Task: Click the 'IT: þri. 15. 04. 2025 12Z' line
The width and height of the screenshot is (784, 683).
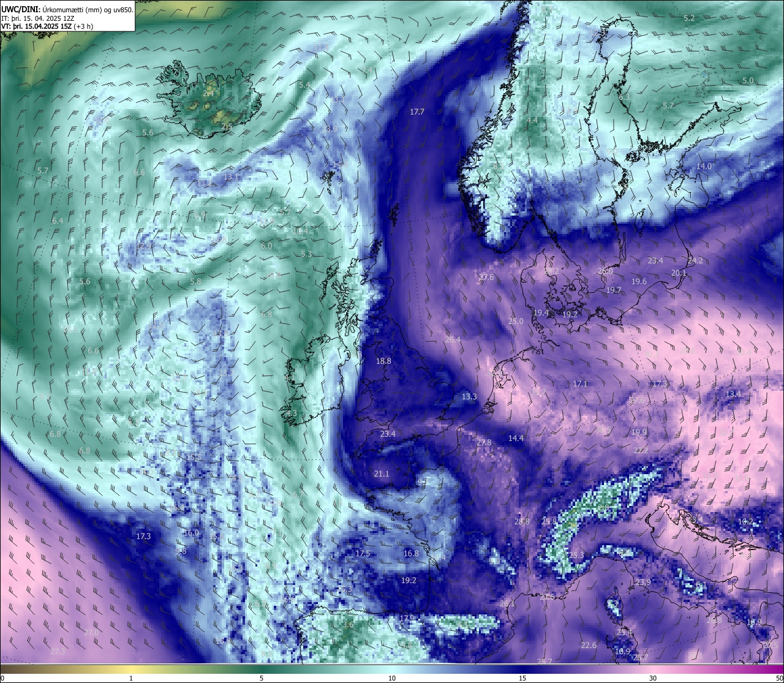Action: [38, 18]
